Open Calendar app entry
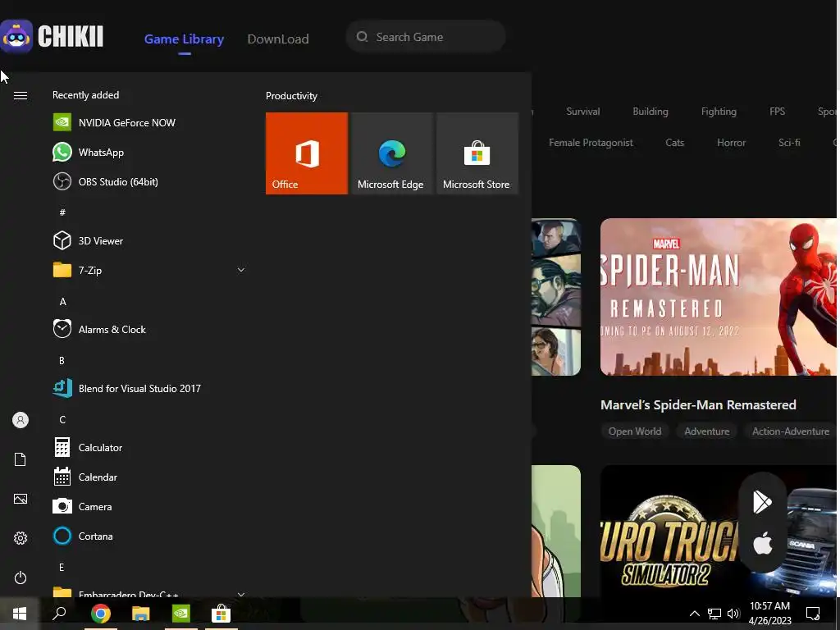Image resolution: width=840 pixels, height=630 pixels. click(148, 477)
